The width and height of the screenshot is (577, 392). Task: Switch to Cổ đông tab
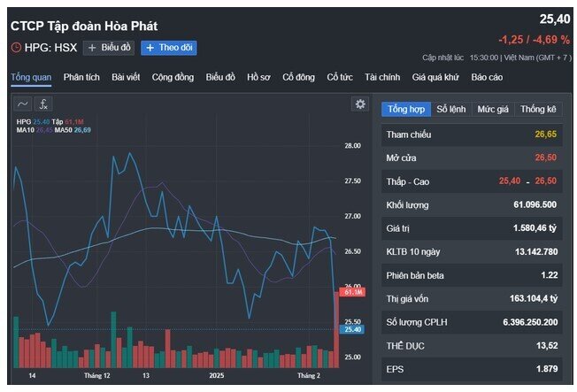[298, 77]
